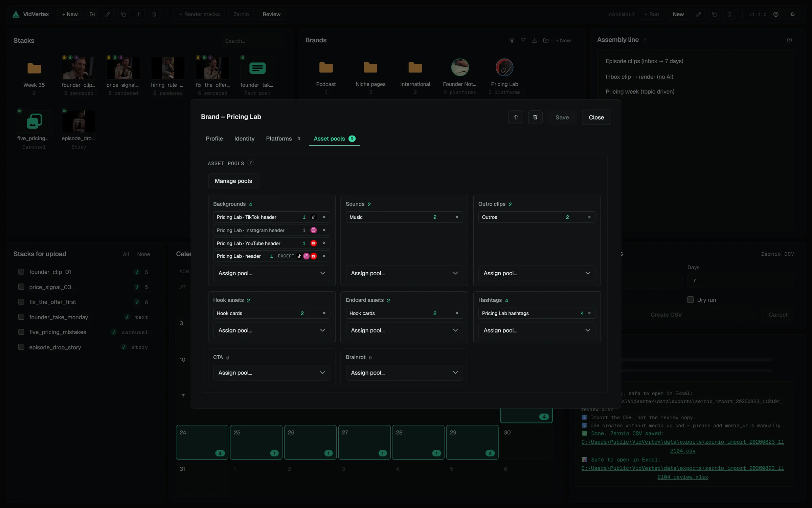Click the duplicate icon in the left top toolbar

click(x=123, y=14)
